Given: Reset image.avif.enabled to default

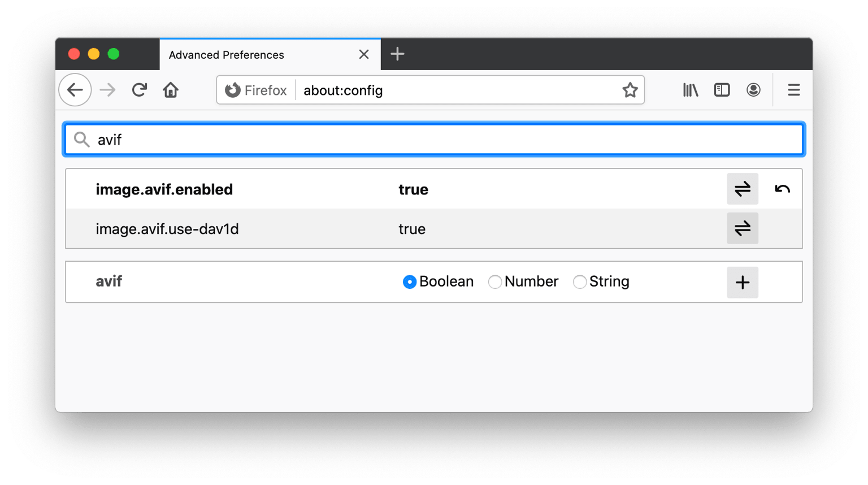Looking at the screenshot, I should coord(782,189).
